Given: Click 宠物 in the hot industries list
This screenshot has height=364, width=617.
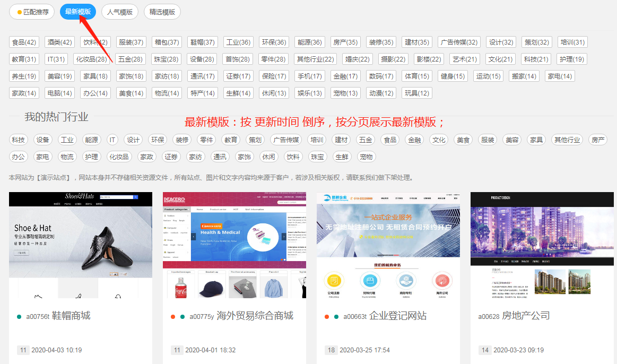Looking at the screenshot, I should (x=366, y=157).
